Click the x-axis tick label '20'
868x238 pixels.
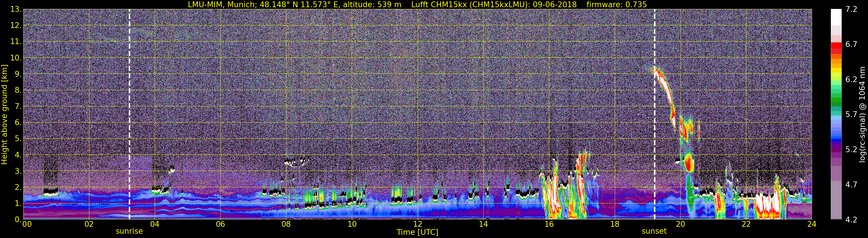(680, 224)
